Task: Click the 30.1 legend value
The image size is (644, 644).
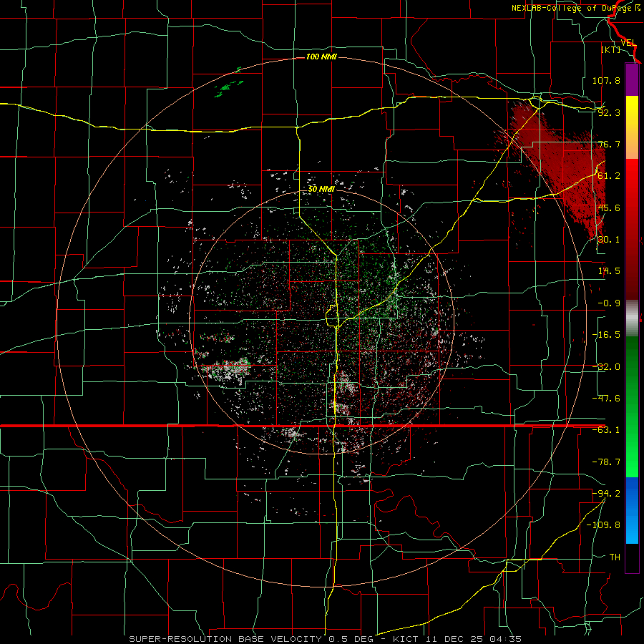Action: (x=609, y=240)
